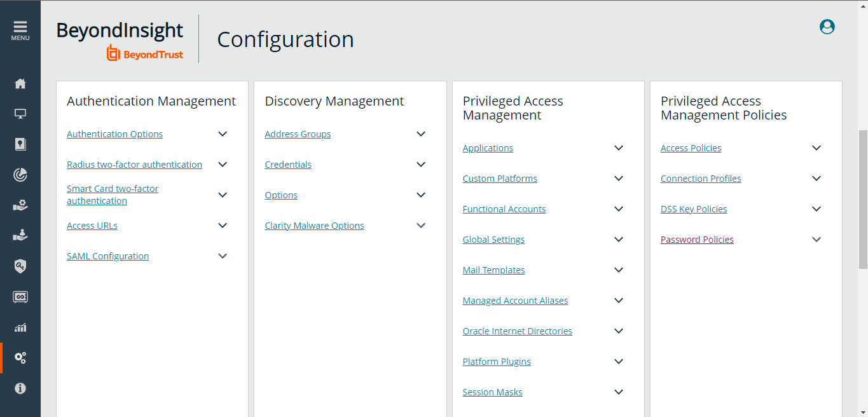Image resolution: width=868 pixels, height=417 pixels.
Task: Click the info circle icon in sidebar
Action: tap(20, 388)
